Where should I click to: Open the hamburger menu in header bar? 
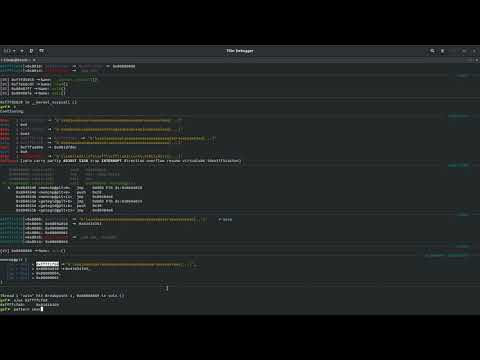pos(443,51)
